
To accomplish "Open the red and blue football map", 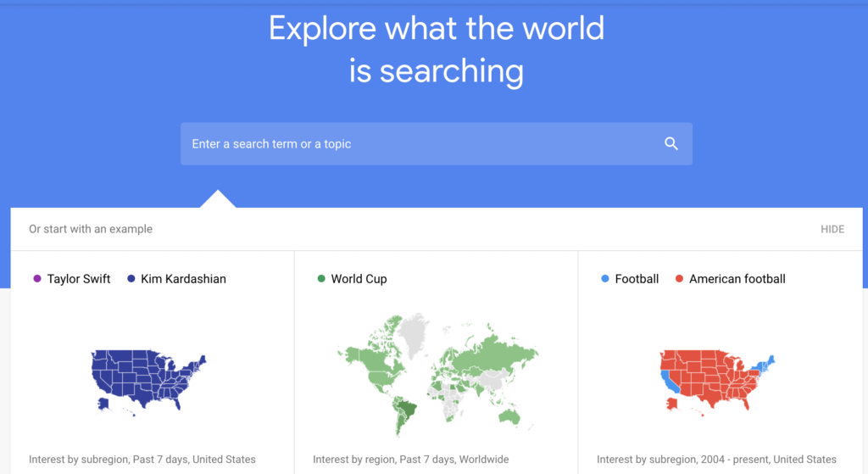I will click(x=717, y=382).
